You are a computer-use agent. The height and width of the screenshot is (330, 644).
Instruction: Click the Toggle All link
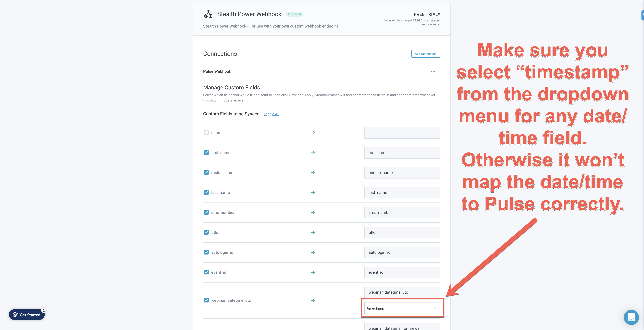pyautogui.click(x=271, y=114)
